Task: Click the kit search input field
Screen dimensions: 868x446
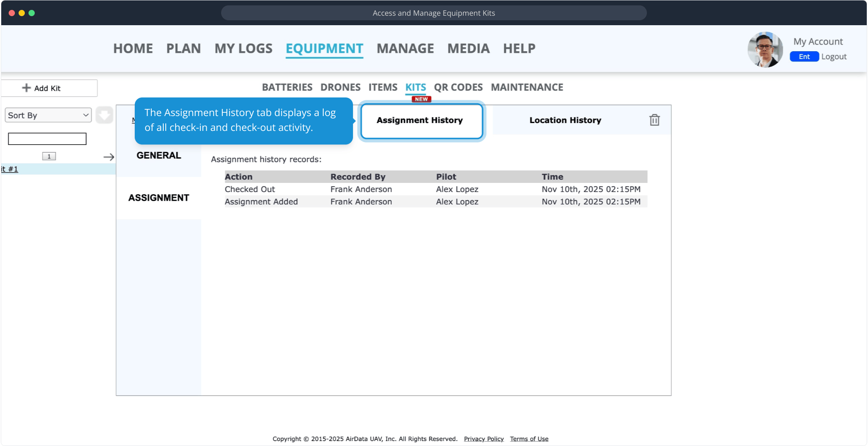Action: [47, 139]
